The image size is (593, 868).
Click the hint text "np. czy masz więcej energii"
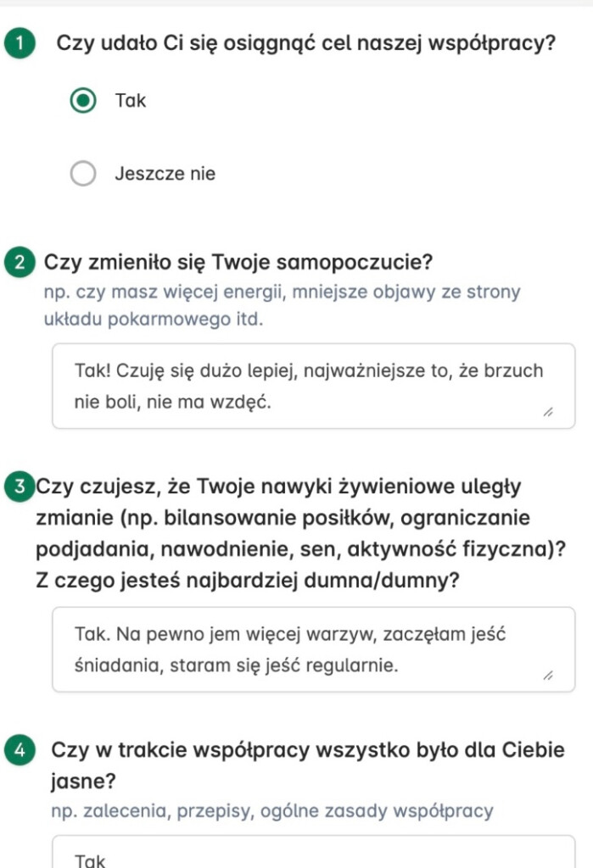pyautogui.click(x=282, y=292)
